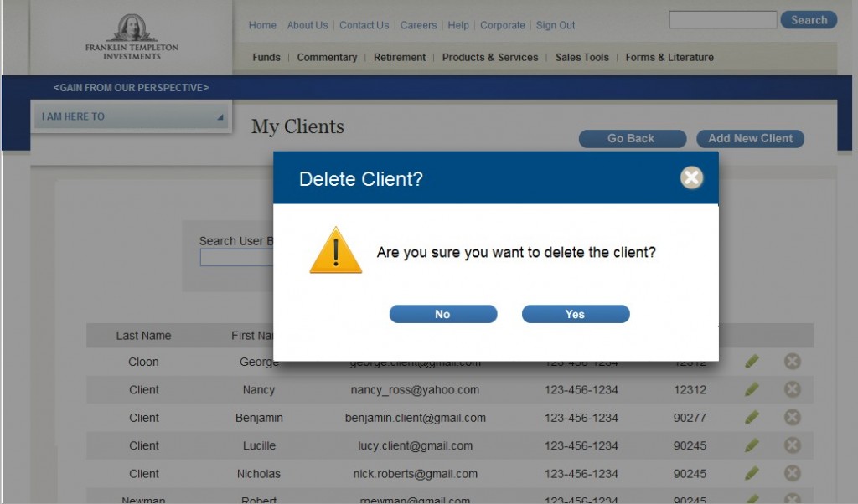The image size is (858, 504).
Task: Expand the I AM HERE TO dropdown
Action: (132, 116)
